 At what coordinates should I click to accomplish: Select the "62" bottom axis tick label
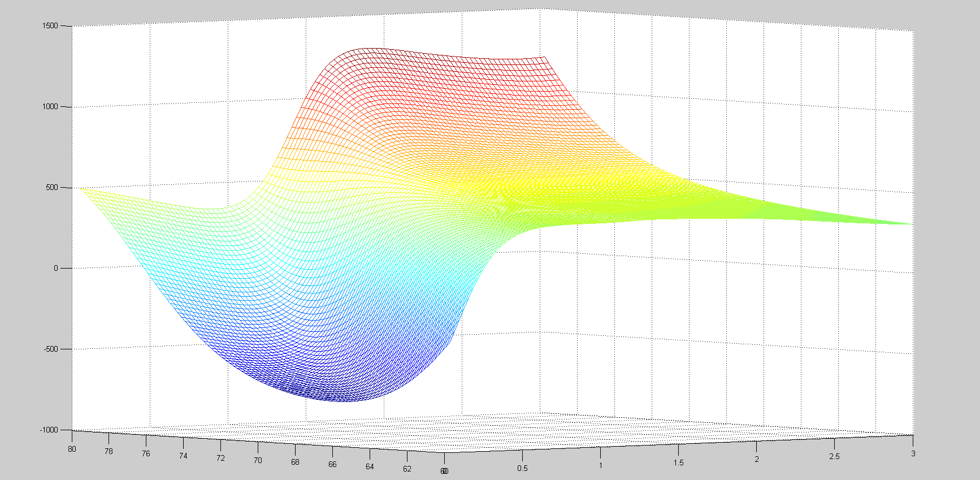point(407,469)
